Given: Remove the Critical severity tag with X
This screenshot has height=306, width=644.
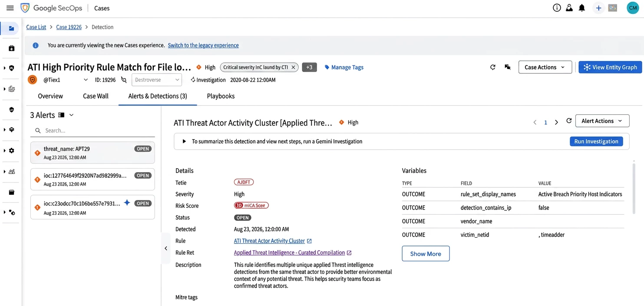Looking at the screenshot, I should [294, 67].
